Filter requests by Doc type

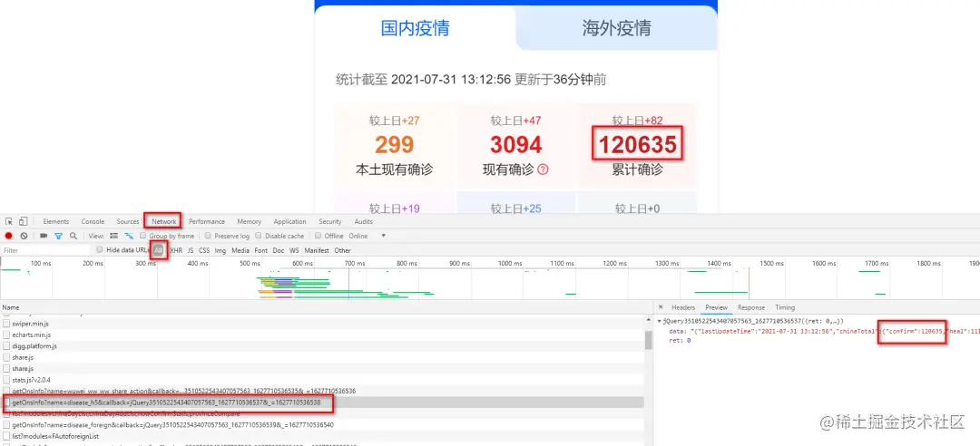(279, 250)
